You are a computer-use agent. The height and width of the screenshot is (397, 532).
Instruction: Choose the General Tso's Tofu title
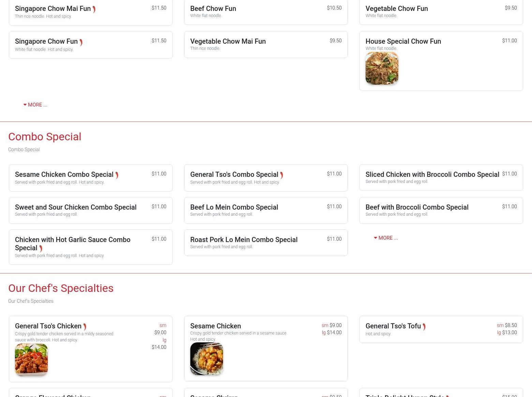393,326
